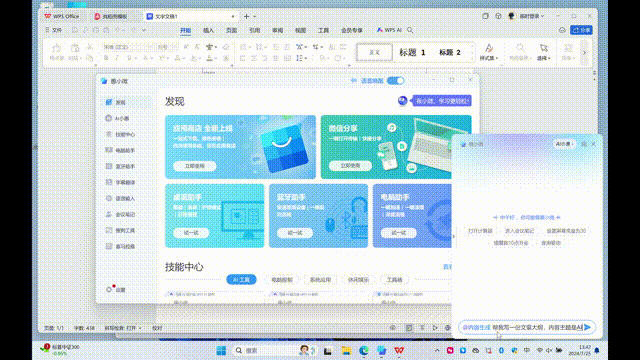This screenshot has height=360, width=640.
Task: Click the purple banner beside 发现 heading
Action: click(442, 101)
